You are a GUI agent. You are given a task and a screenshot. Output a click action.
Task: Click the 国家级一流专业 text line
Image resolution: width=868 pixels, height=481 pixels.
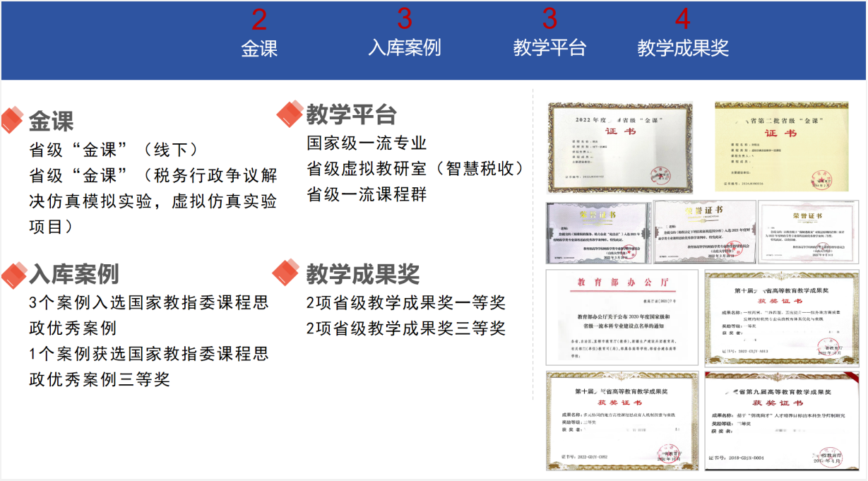367,143
